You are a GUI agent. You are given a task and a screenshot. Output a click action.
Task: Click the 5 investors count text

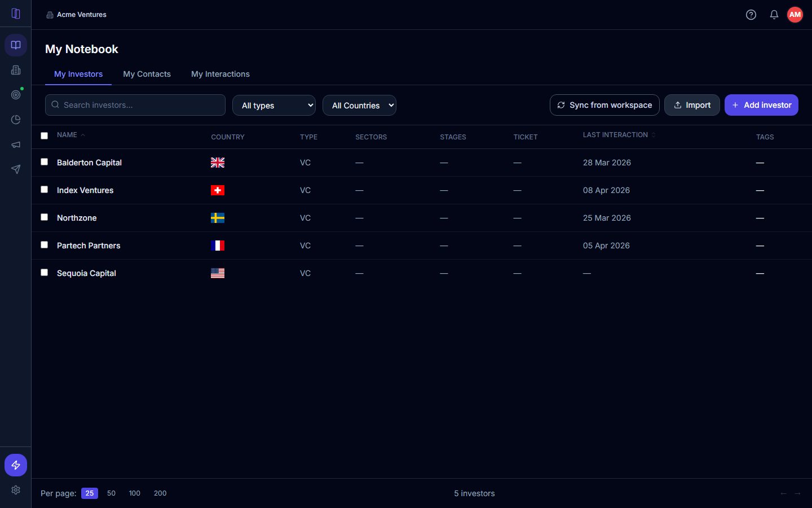point(474,493)
